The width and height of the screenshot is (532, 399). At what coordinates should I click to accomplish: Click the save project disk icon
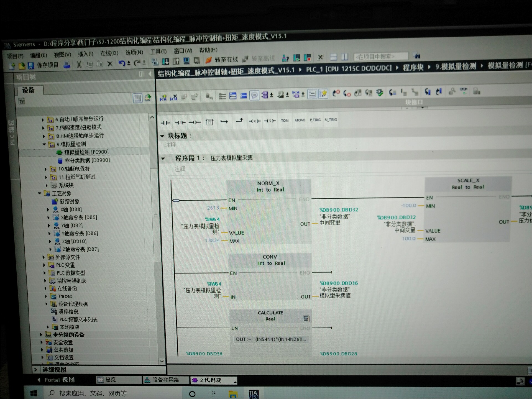pyautogui.click(x=31, y=66)
